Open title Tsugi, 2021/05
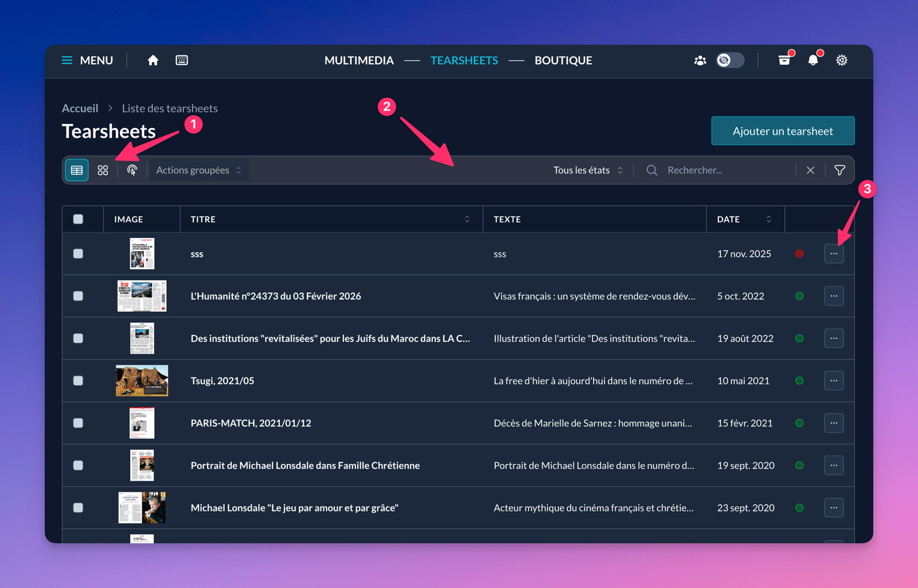Viewport: 918px width, 588px height. pos(222,381)
